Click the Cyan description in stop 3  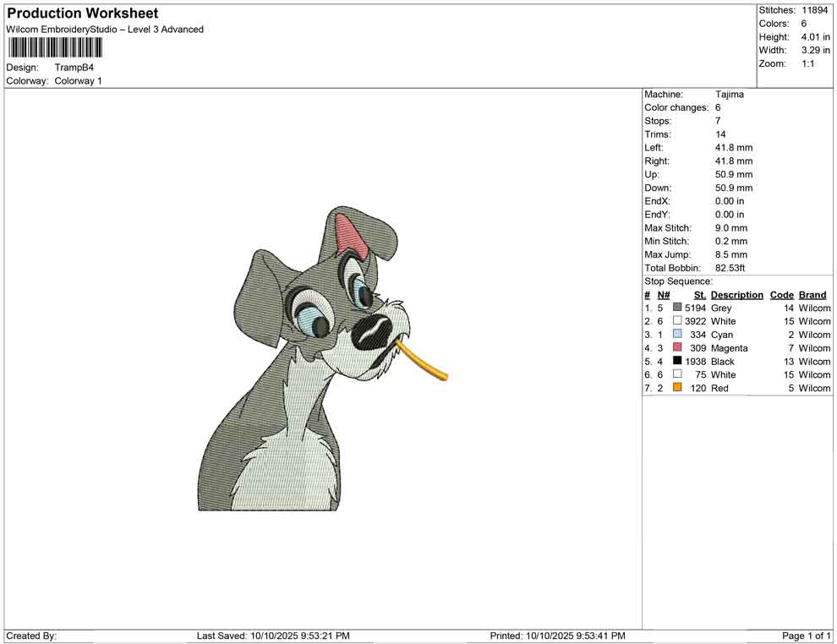(x=722, y=335)
